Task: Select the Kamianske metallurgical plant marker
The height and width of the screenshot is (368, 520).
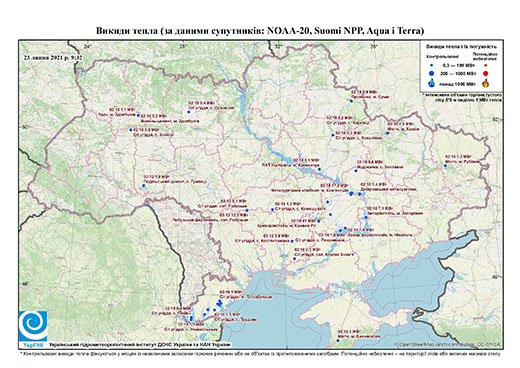Action: point(351,193)
